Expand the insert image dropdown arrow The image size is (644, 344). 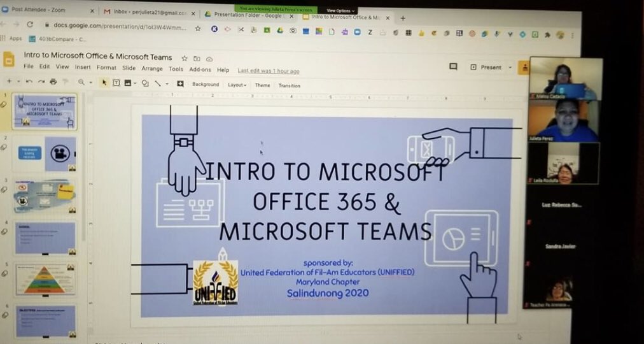135,83
